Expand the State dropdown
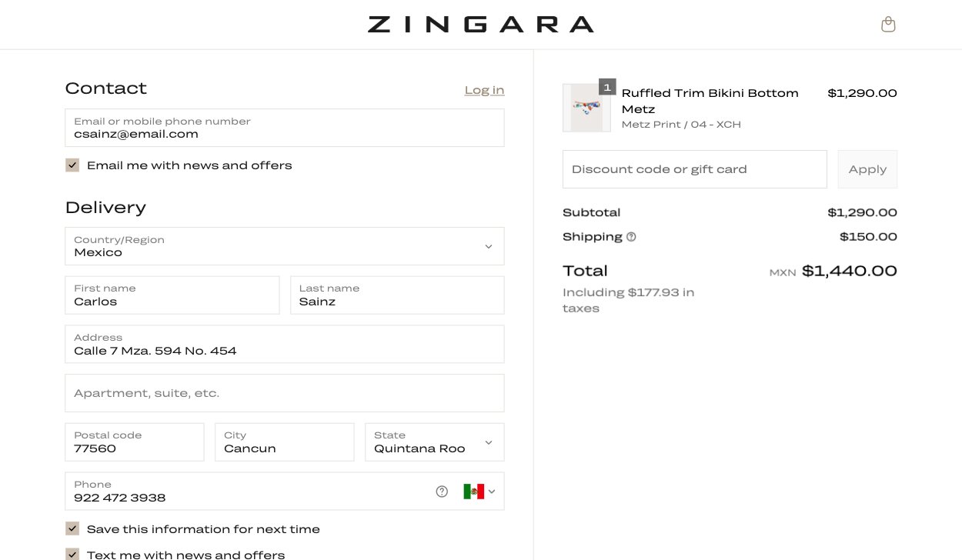 tap(434, 442)
